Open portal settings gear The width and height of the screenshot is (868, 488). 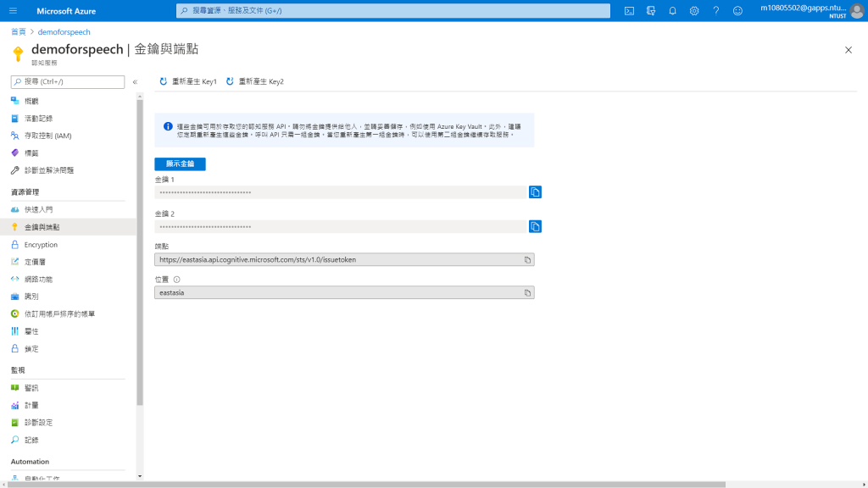click(694, 10)
